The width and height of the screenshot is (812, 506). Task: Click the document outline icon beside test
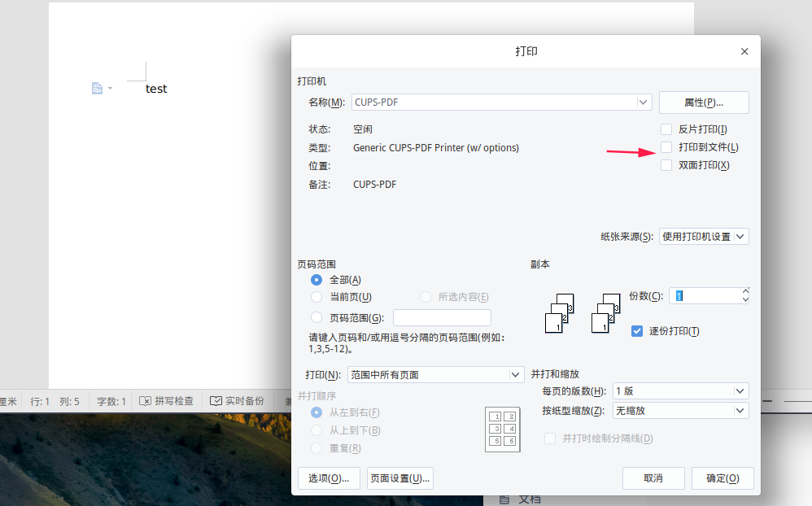(97, 89)
